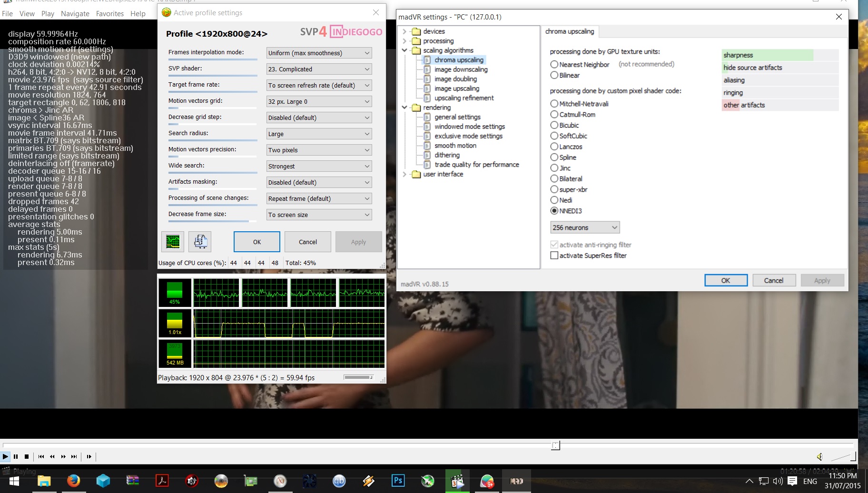Pause playback in the media player

16,456
